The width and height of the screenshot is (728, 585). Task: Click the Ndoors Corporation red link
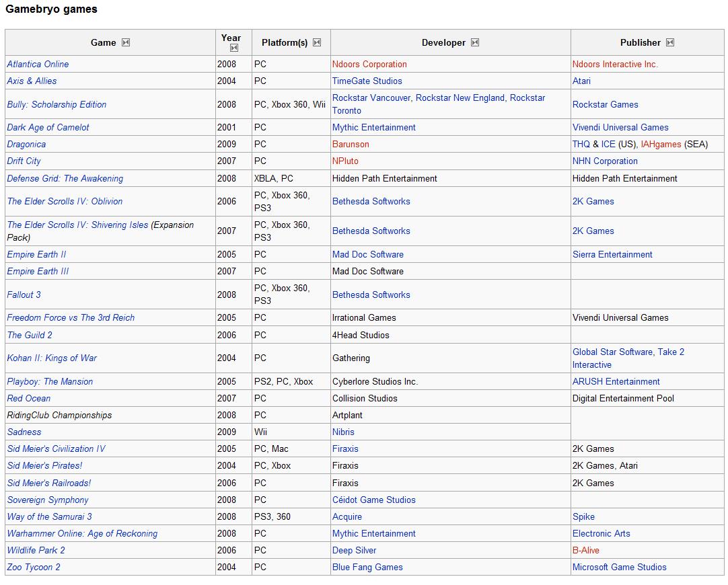369,64
